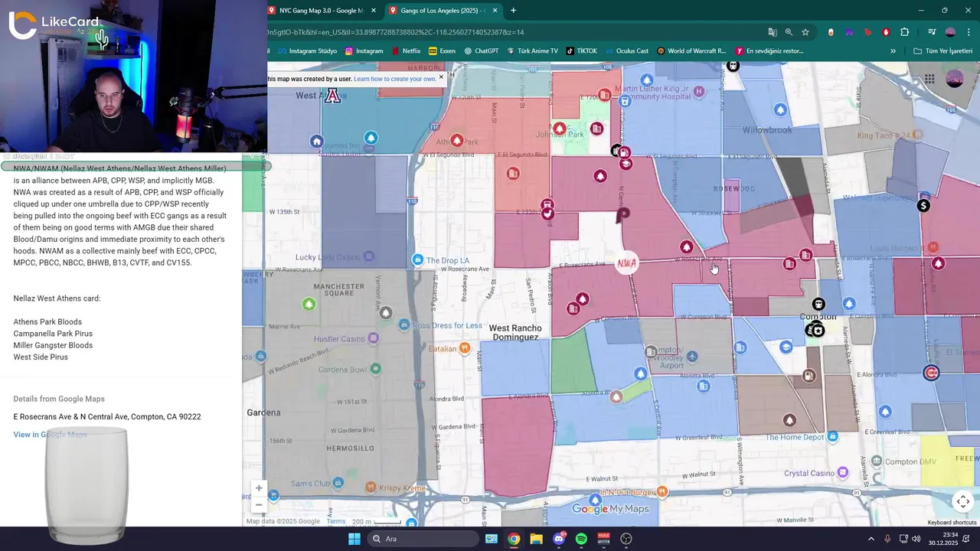Open the ChatGPT bookmark
Screen dimensions: 980x551
point(481,51)
